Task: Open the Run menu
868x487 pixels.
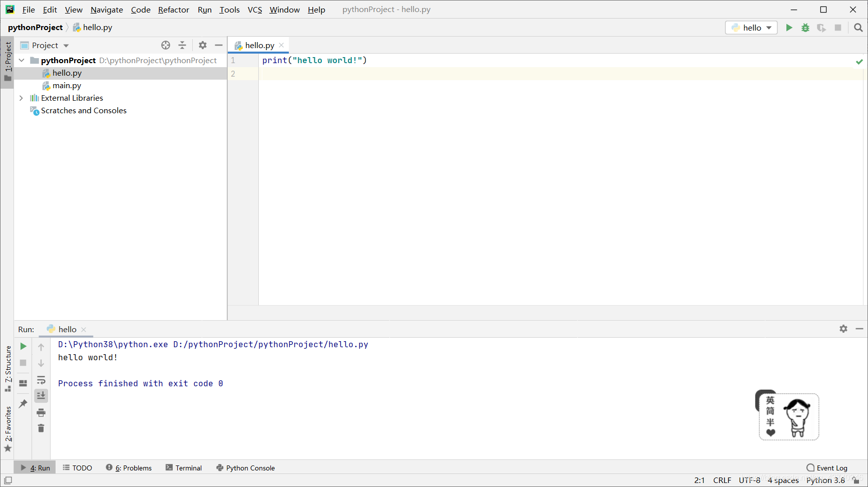Action: [204, 10]
